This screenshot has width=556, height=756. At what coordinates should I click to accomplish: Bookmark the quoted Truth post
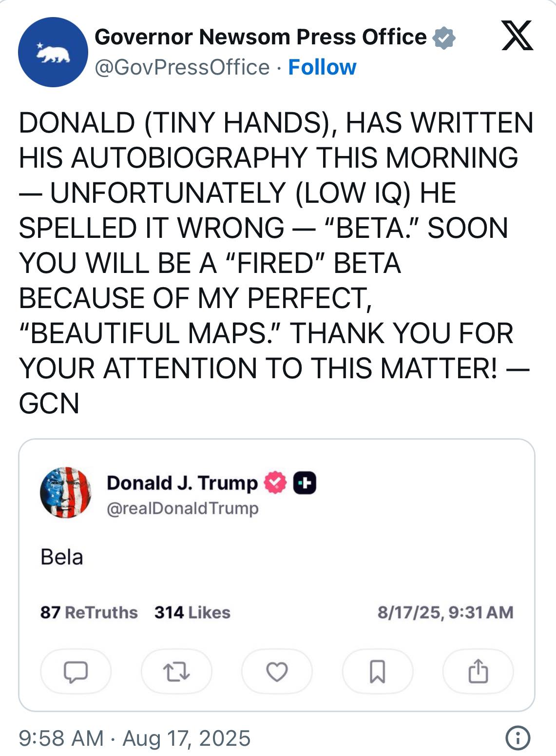point(378,671)
